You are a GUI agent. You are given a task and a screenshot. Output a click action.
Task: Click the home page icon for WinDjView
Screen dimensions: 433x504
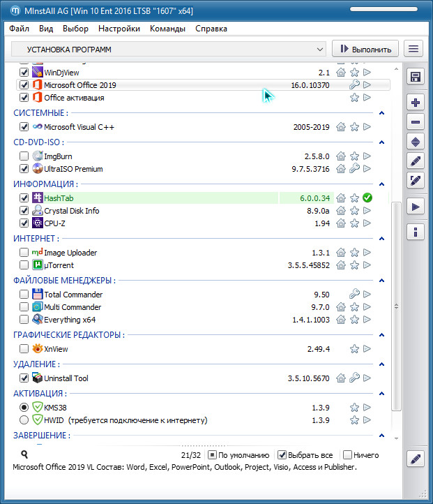tap(341, 73)
